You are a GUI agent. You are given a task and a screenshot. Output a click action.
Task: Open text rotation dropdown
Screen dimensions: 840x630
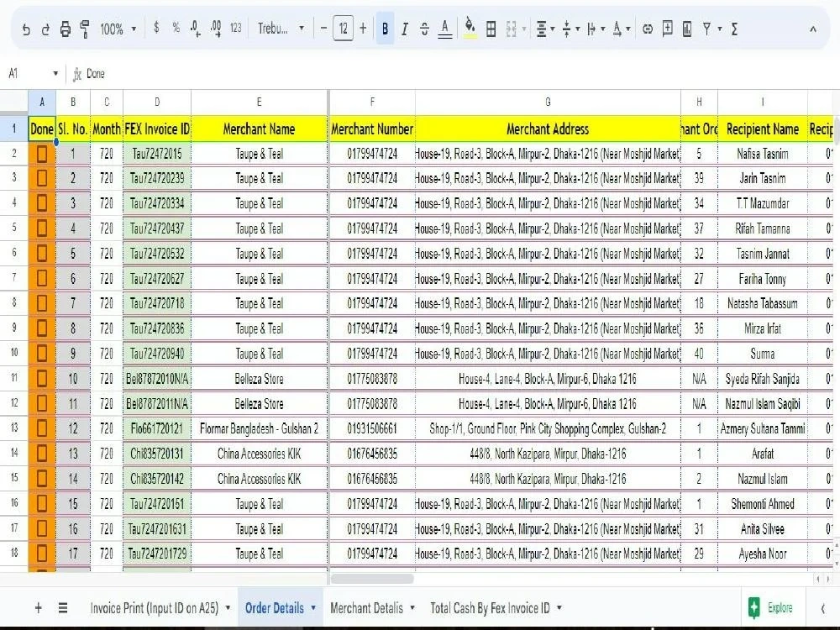[x=621, y=29]
